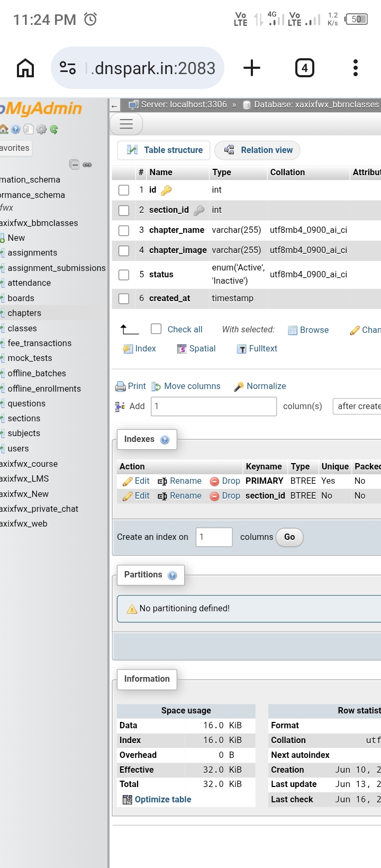Tap the battery indicator in status bar
Image resolution: width=381 pixels, height=868 pixels.
pyautogui.click(x=356, y=20)
